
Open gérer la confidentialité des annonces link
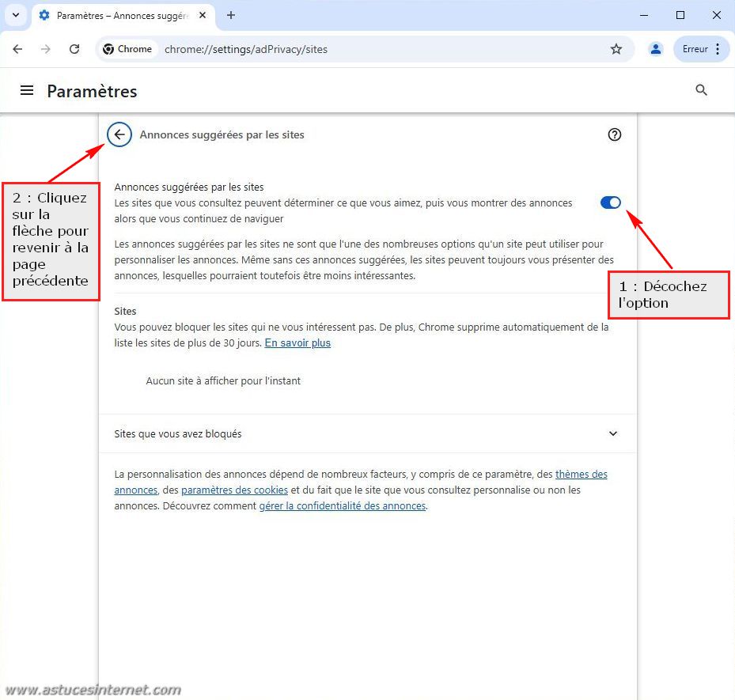click(x=343, y=506)
